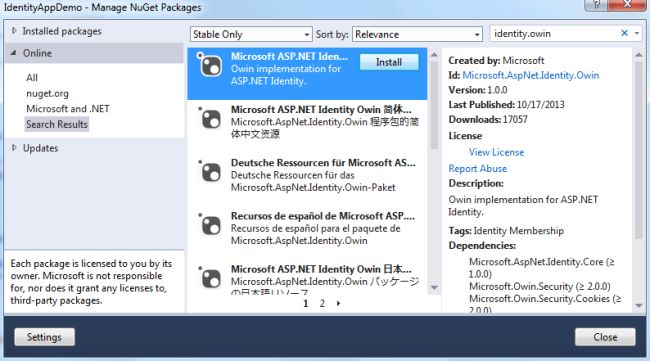Open the Sort by Relevance dropdown
This screenshot has width=650, height=361.
click(417, 34)
